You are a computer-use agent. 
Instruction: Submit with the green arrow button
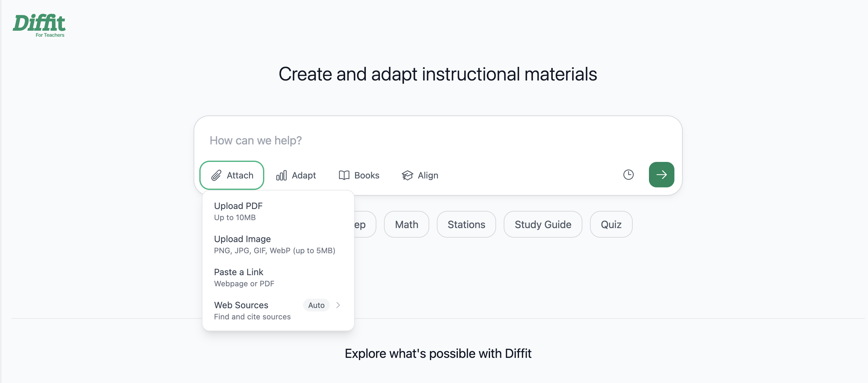tap(661, 174)
